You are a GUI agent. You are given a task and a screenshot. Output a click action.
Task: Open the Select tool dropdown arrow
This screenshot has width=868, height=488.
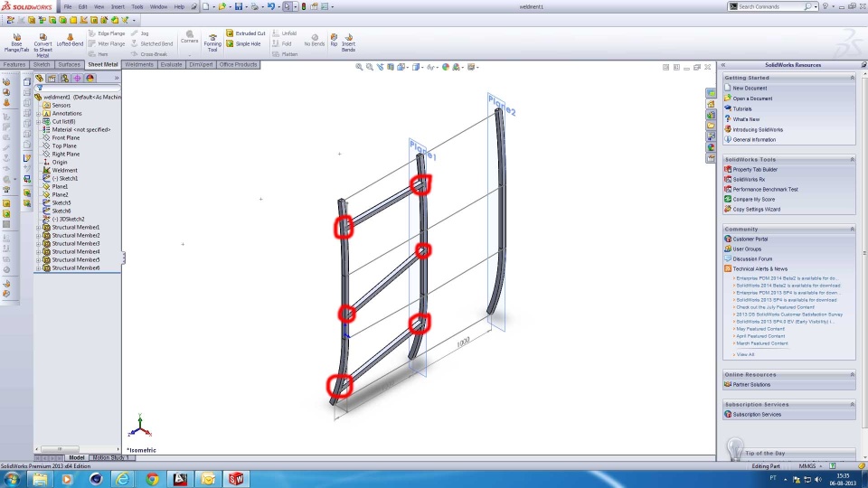tap(295, 6)
